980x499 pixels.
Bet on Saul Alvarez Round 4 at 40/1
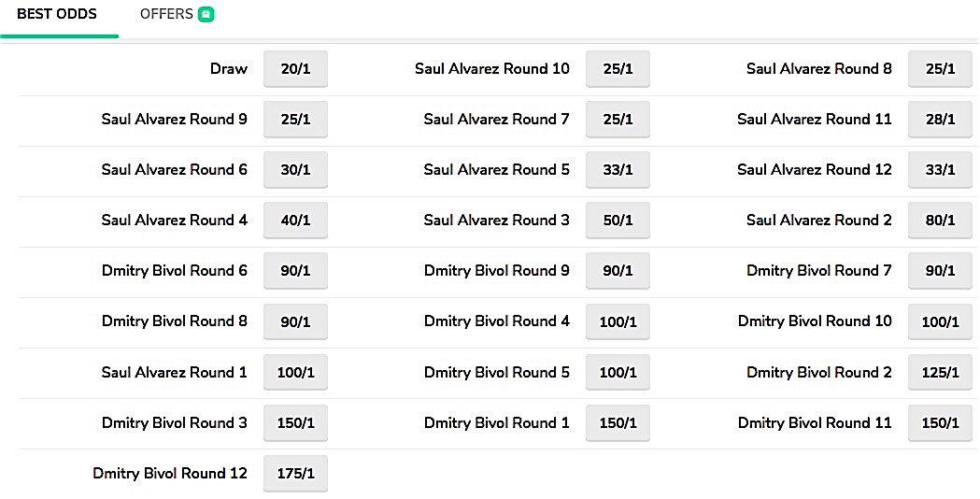point(295,221)
